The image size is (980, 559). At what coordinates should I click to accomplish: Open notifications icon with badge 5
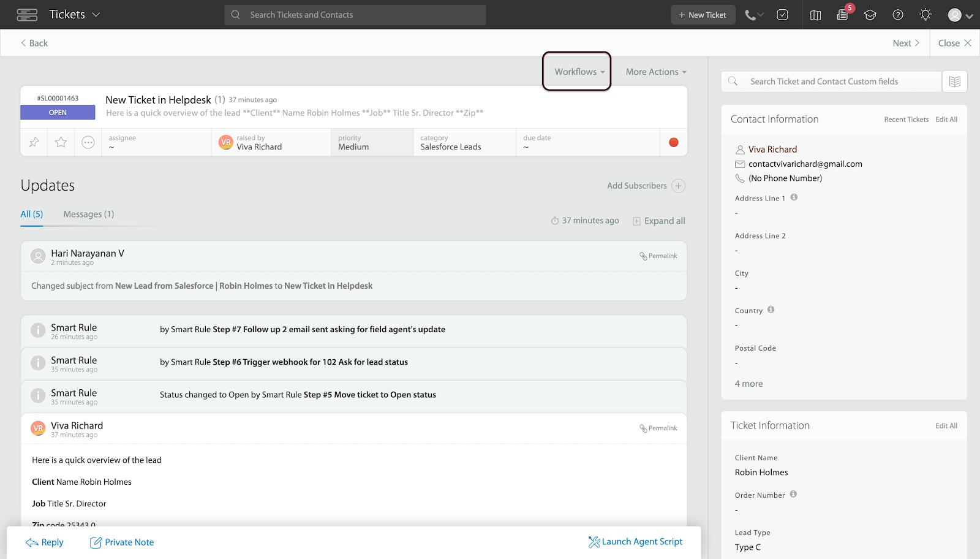point(843,15)
